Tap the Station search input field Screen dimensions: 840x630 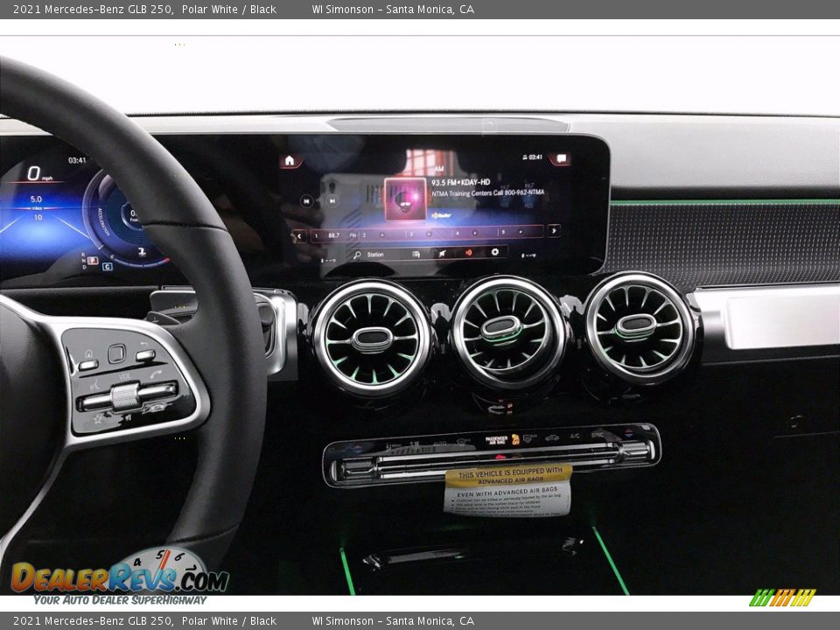pos(374,254)
